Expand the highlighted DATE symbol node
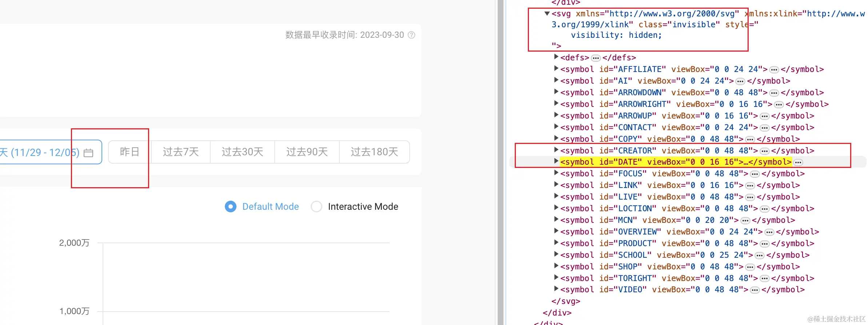This screenshot has height=325, width=868. pyautogui.click(x=556, y=161)
